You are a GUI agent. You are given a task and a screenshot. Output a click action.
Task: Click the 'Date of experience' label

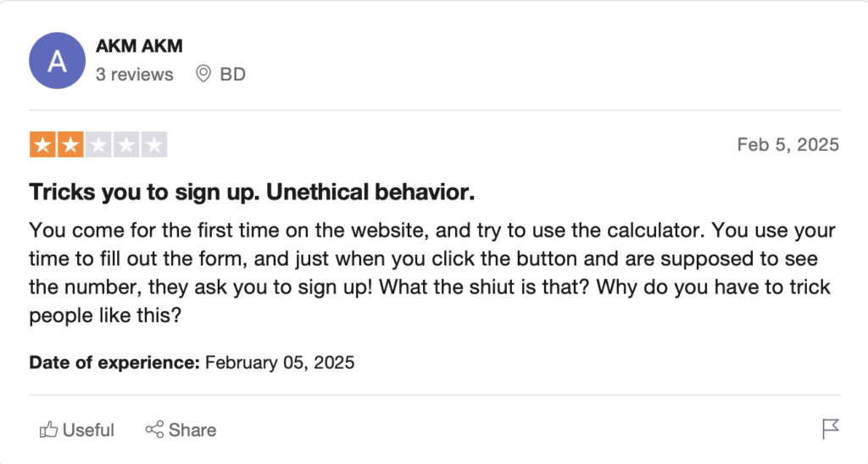114,362
